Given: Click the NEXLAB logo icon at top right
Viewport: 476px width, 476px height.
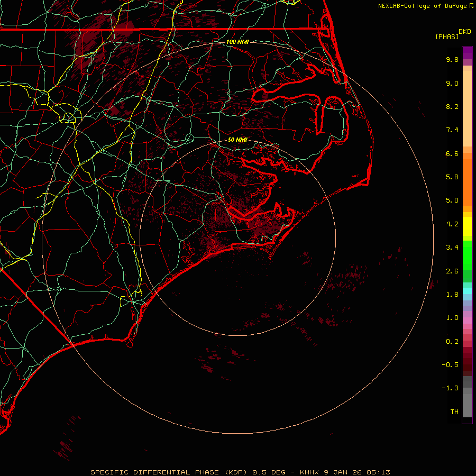Looking at the screenshot, I should coord(471,6).
